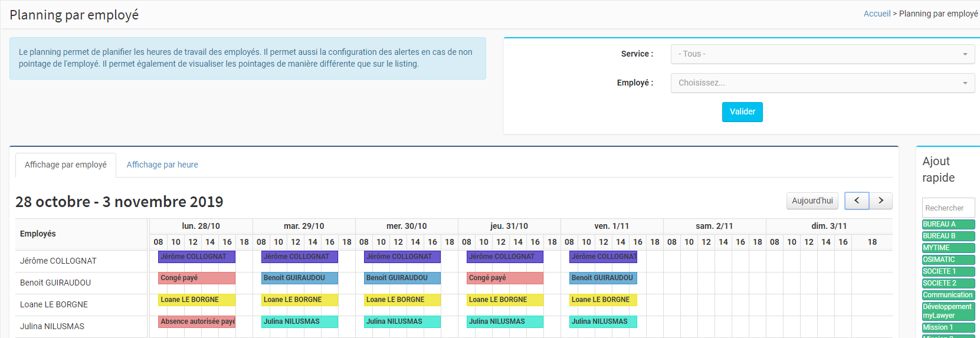This screenshot has width=980, height=338.
Task: Jump to Aujourd'hui in the calendar
Action: [812, 201]
